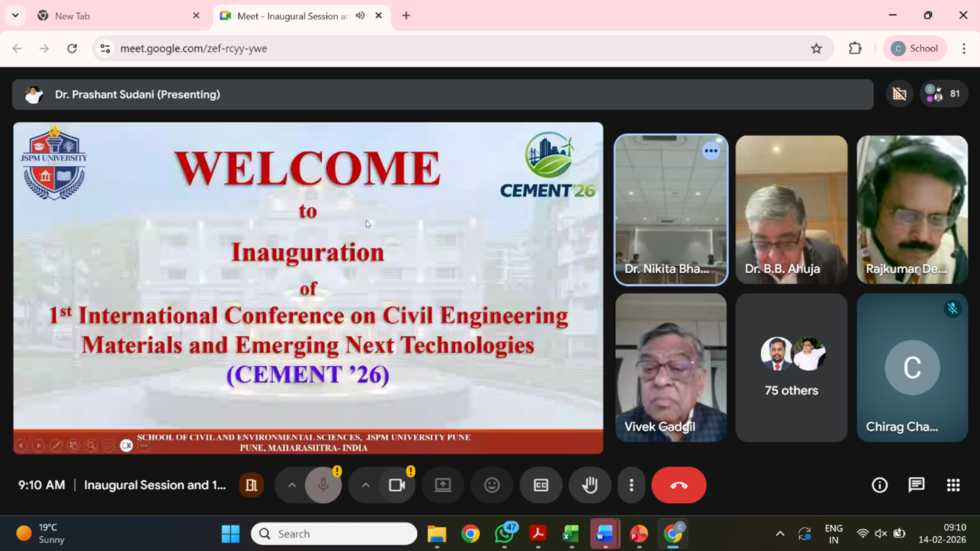Select Vivek Gadgil video tile
980x551 pixels.
(671, 367)
